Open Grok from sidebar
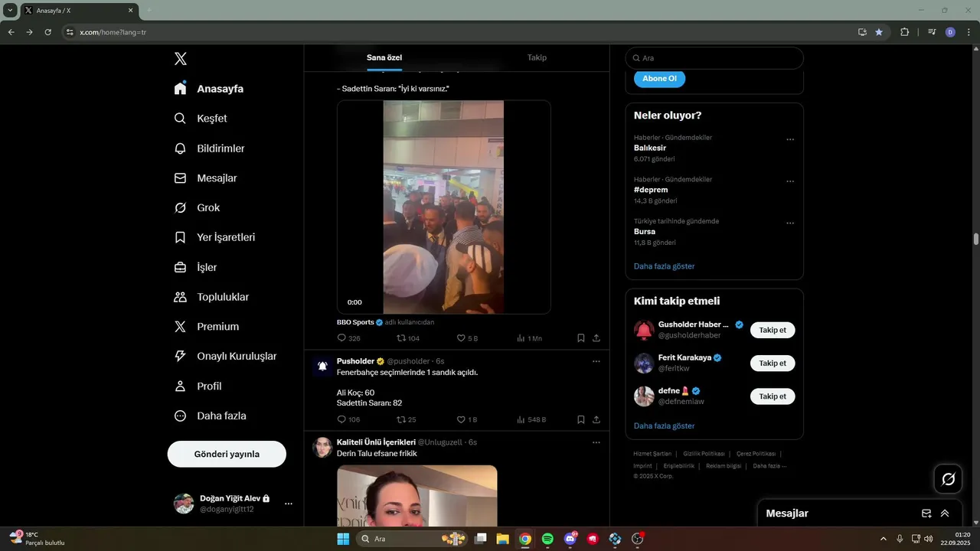980x551 pixels. 197,208
